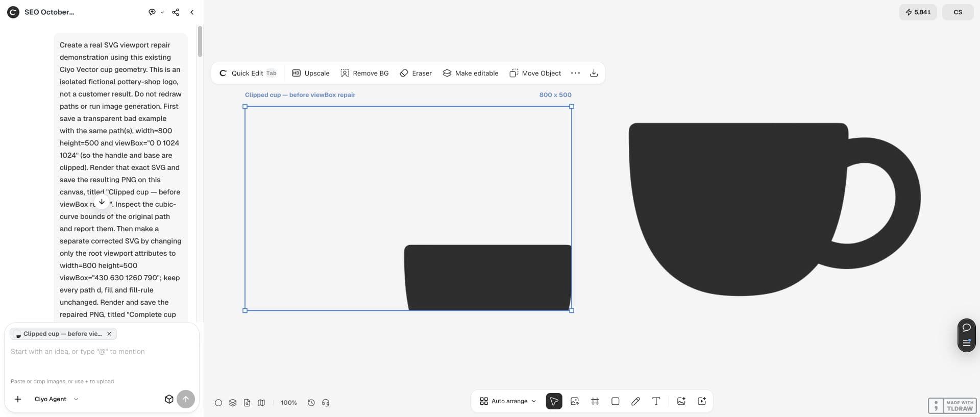Focus the prompt input field
980x417 pixels.
pos(101,352)
